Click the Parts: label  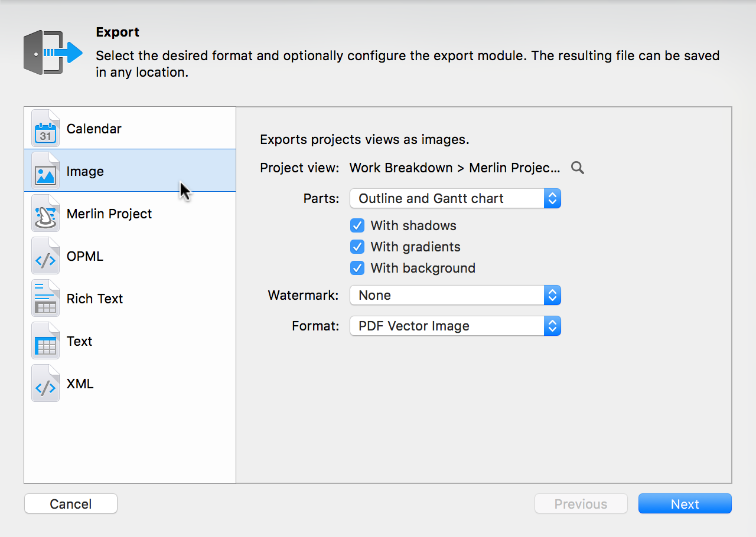[x=321, y=199]
